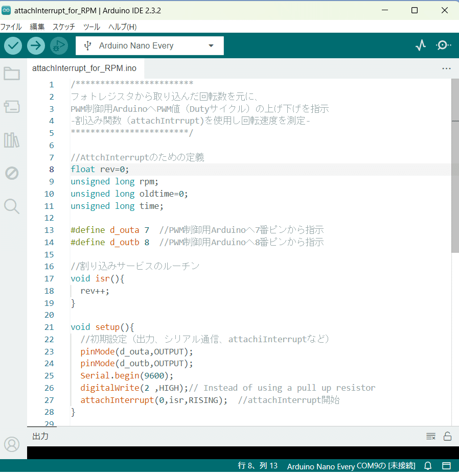Click Arduino Nano Every COM9 status text
The height and width of the screenshot is (476, 459).
tap(351, 466)
